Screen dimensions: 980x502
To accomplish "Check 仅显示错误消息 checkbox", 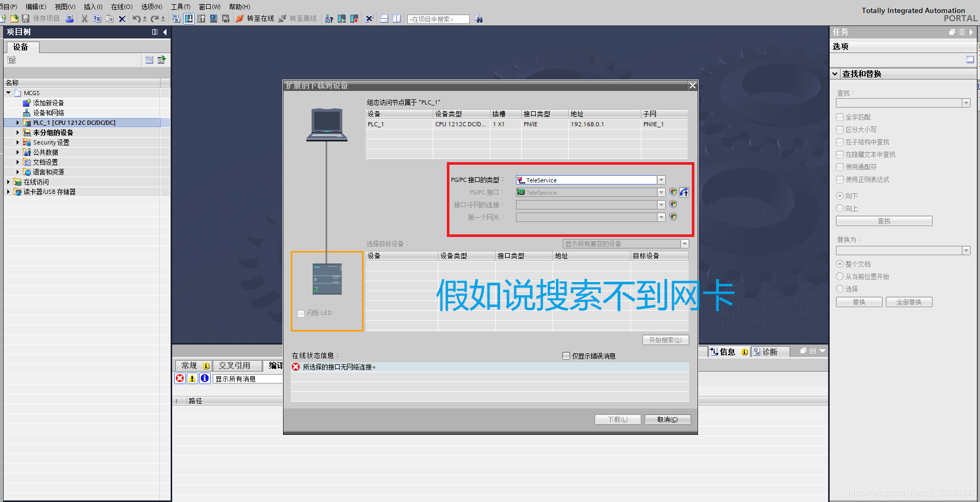I will [566, 356].
